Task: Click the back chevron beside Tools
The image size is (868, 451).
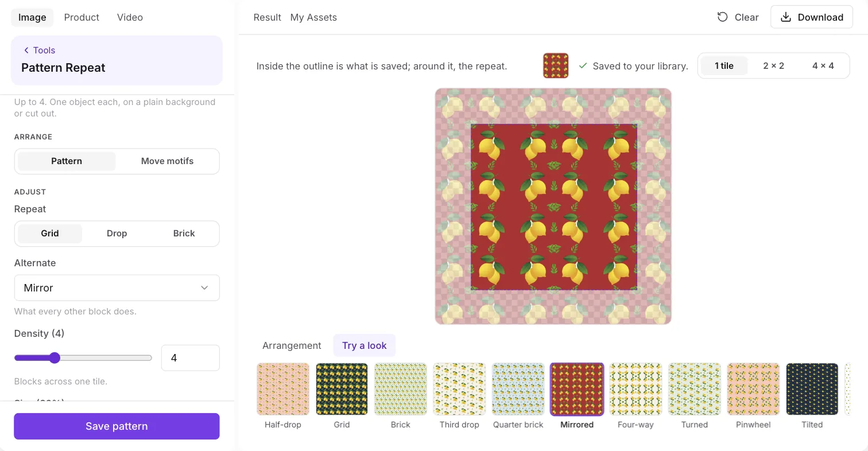Action: (26, 50)
